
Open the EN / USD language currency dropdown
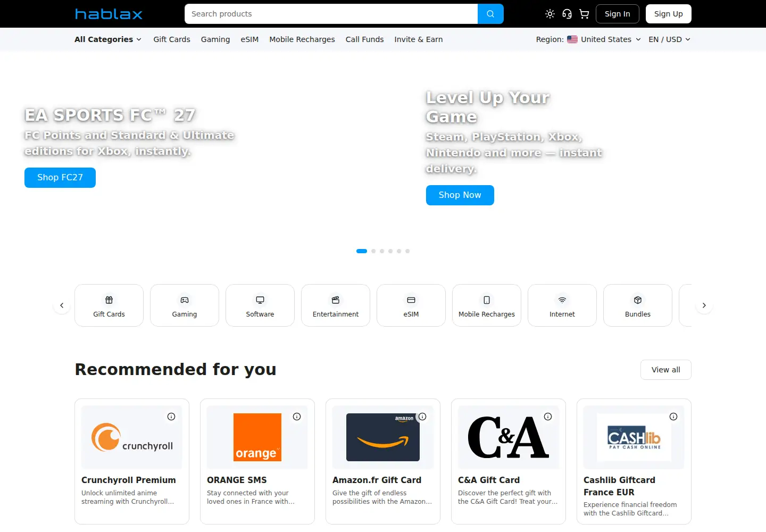[x=670, y=39]
